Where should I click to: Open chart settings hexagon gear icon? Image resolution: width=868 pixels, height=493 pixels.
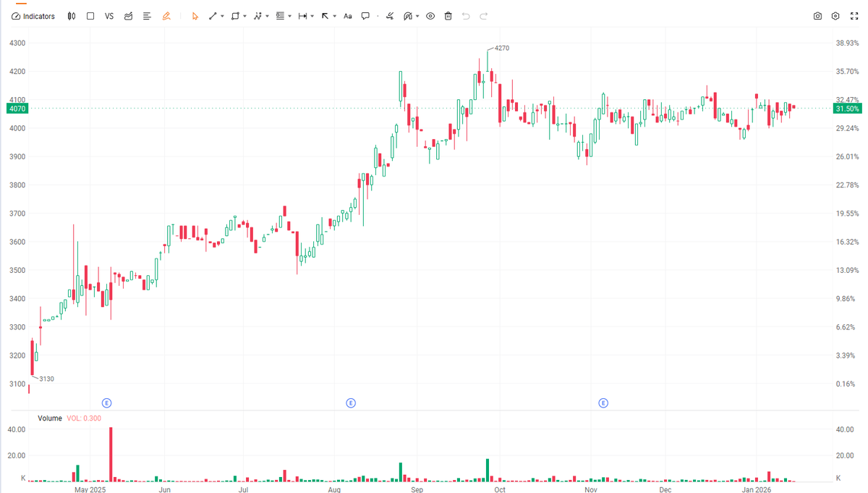[x=835, y=16]
